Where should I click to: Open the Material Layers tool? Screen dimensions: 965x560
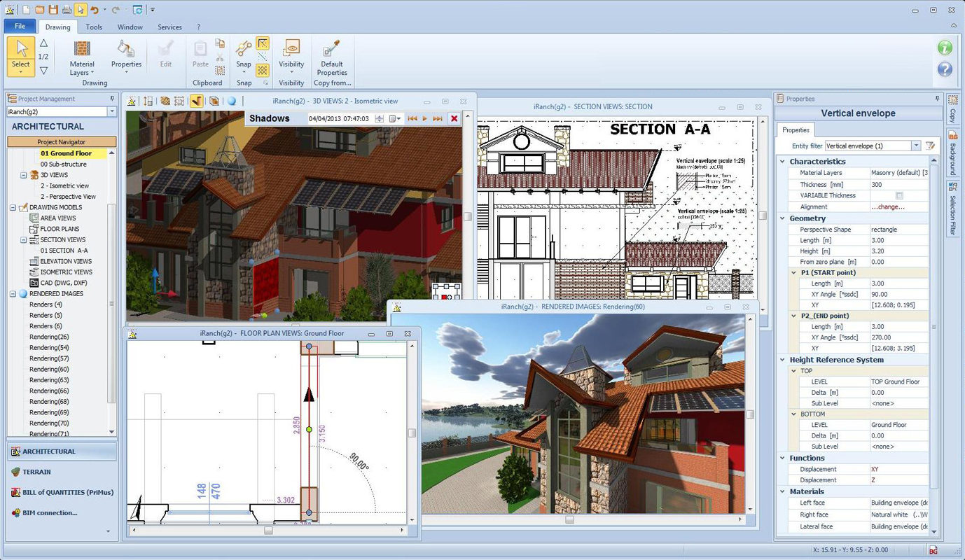[x=82, y=55]
